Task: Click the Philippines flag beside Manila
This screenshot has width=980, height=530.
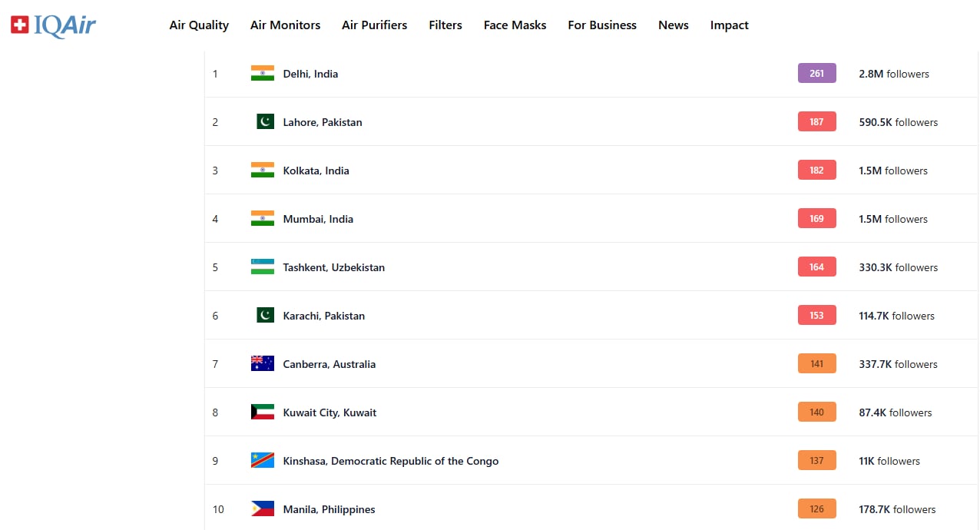Action: [262, 509]
